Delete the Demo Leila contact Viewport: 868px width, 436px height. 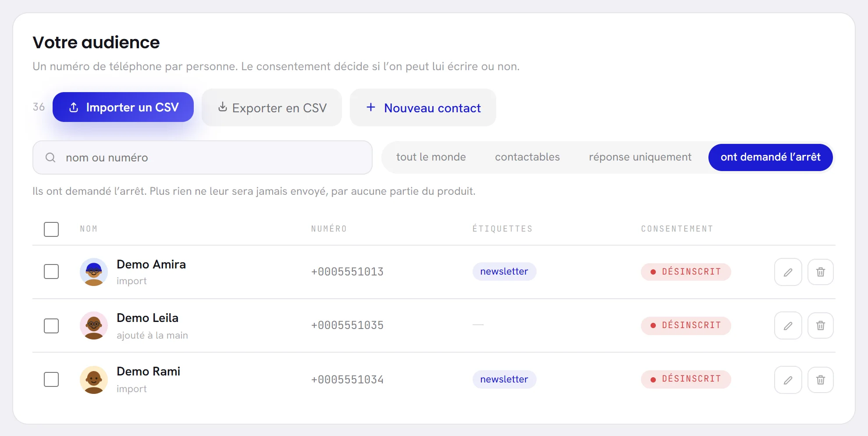(x=820, y=325)
